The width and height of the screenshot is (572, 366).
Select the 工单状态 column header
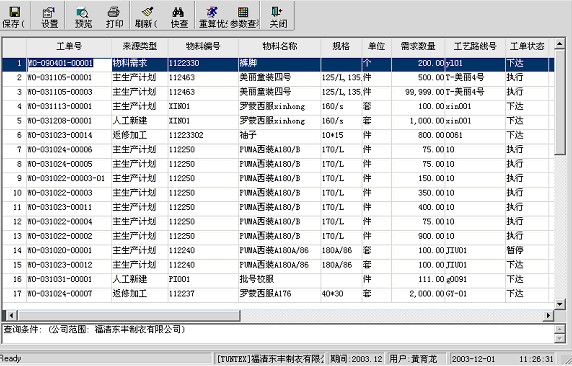(x=527, y=46)
